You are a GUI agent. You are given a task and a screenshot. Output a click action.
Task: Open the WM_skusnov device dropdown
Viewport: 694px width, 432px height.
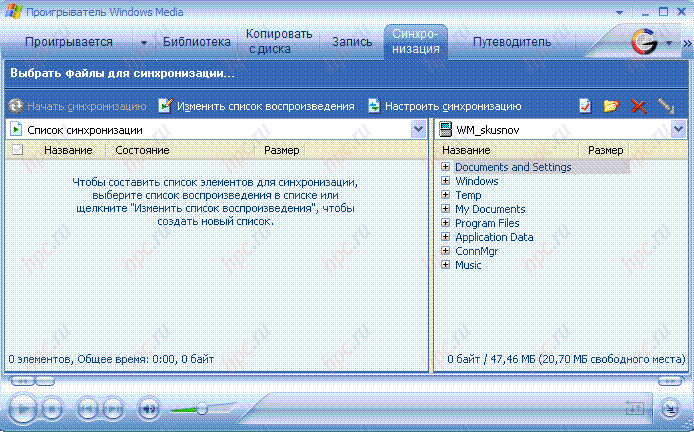click(678, 130)
